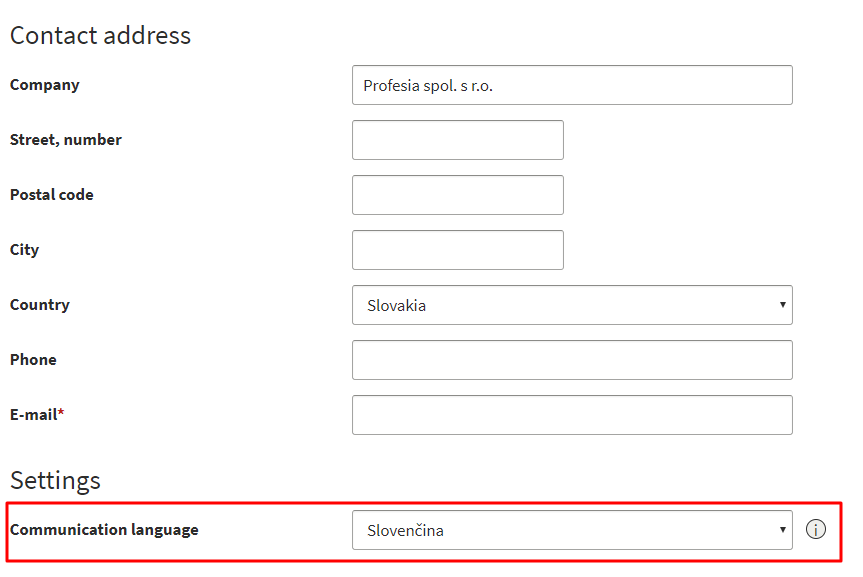Click the Postal code label

tap(52, 195)
